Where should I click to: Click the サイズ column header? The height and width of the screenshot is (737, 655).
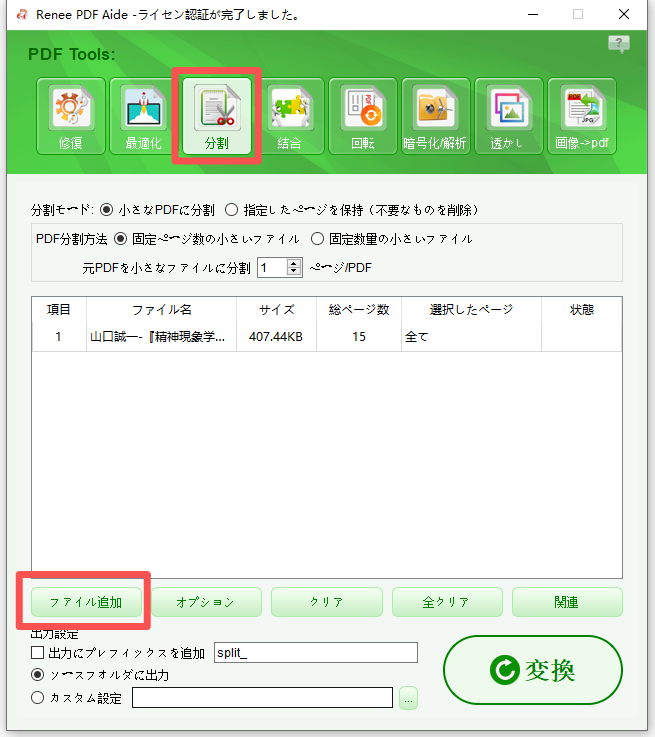(x=276, y=309)
